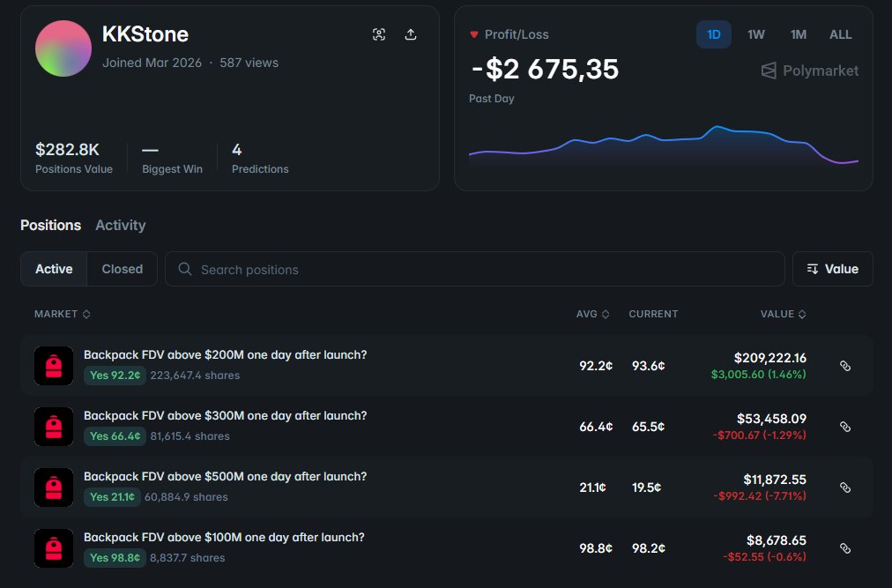Open Backpack FDV above $100M market
The image size is (892, 588).
pyautogui.click(x=224, y=538)
